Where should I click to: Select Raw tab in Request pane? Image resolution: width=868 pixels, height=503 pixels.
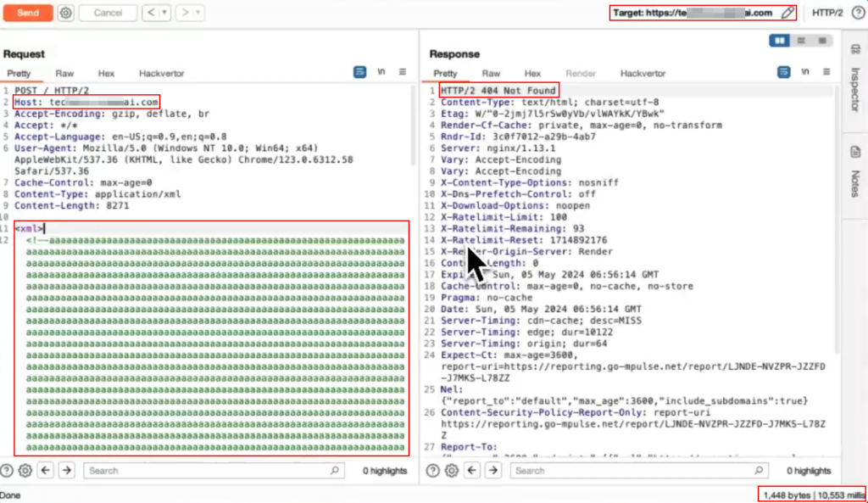point(64,73)
